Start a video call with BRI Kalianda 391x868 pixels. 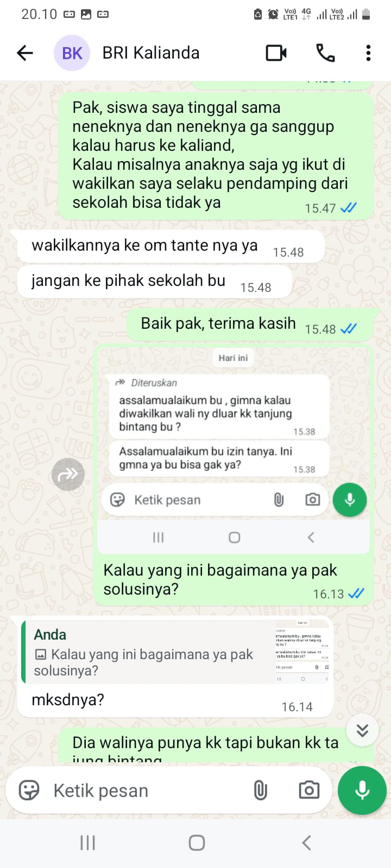point(276,53)
